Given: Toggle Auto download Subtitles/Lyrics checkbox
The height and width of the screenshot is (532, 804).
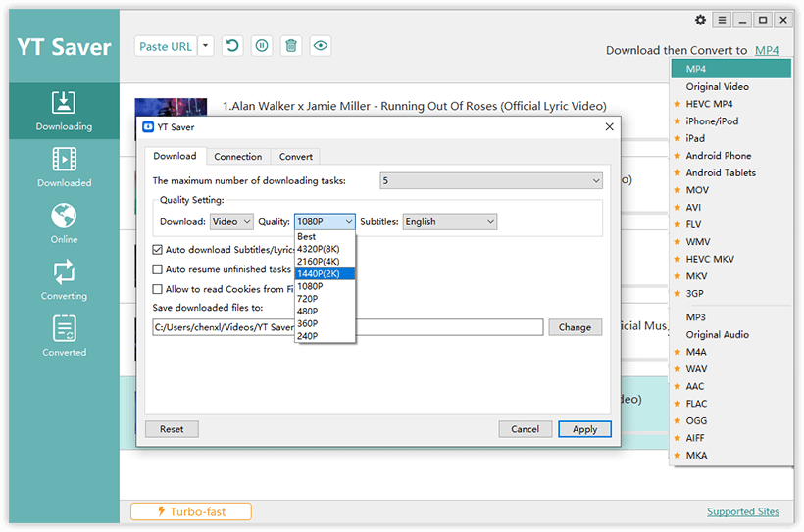Looking at the screenshot, I should click(158, 250).
